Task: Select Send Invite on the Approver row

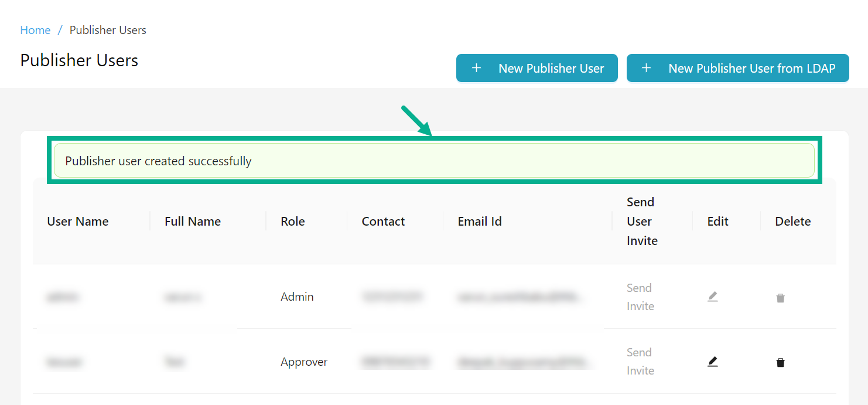Action: tap(640, 361)
